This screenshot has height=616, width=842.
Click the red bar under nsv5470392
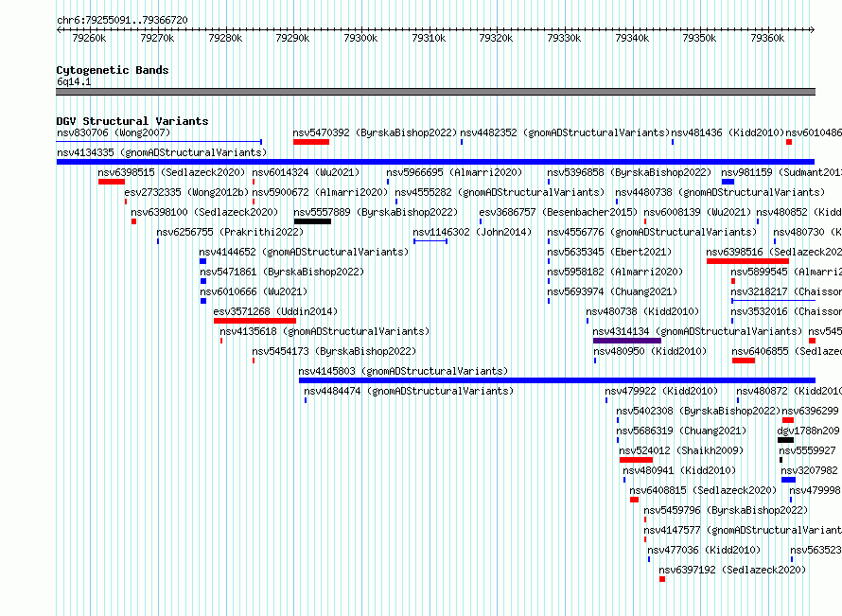pyautogui.click(x=311, y=142)
